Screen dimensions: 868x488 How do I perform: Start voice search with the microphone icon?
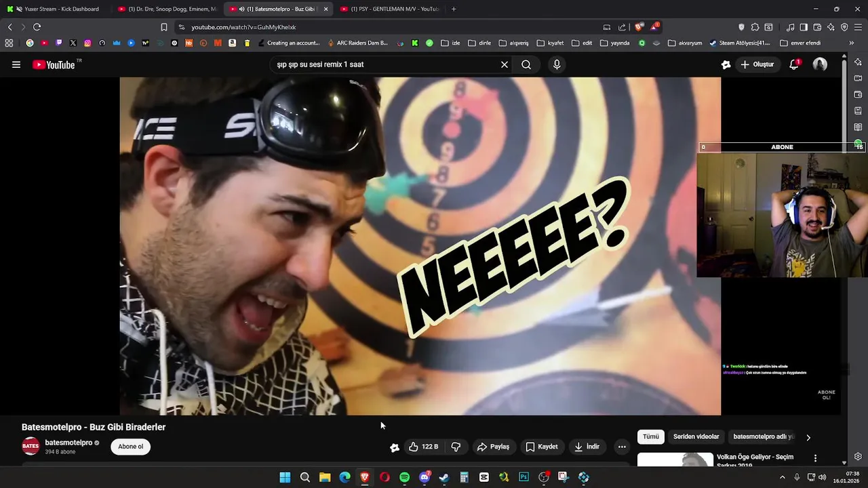(557, 65)
